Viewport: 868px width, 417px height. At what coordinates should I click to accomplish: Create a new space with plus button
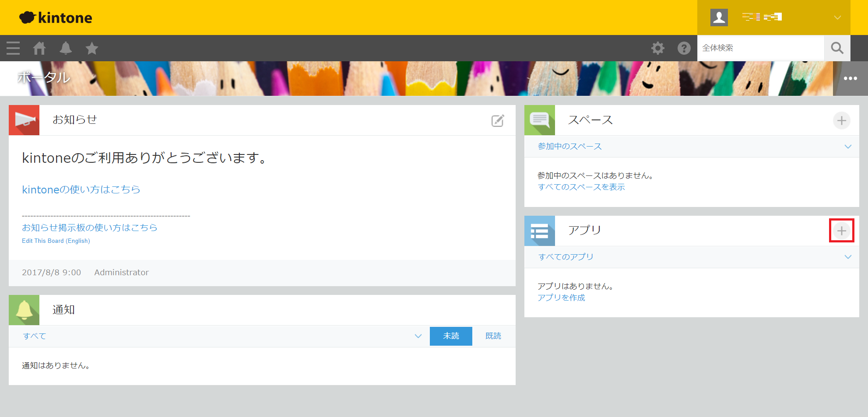(841, 120)
